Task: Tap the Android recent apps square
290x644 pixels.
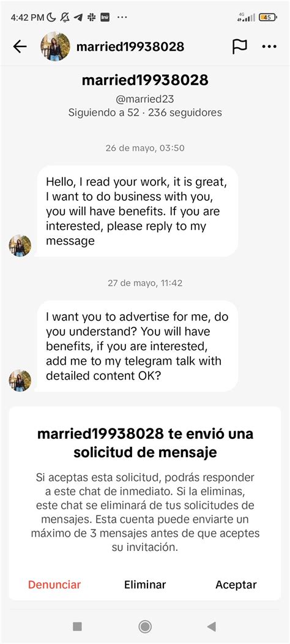Action: point(77,626)
